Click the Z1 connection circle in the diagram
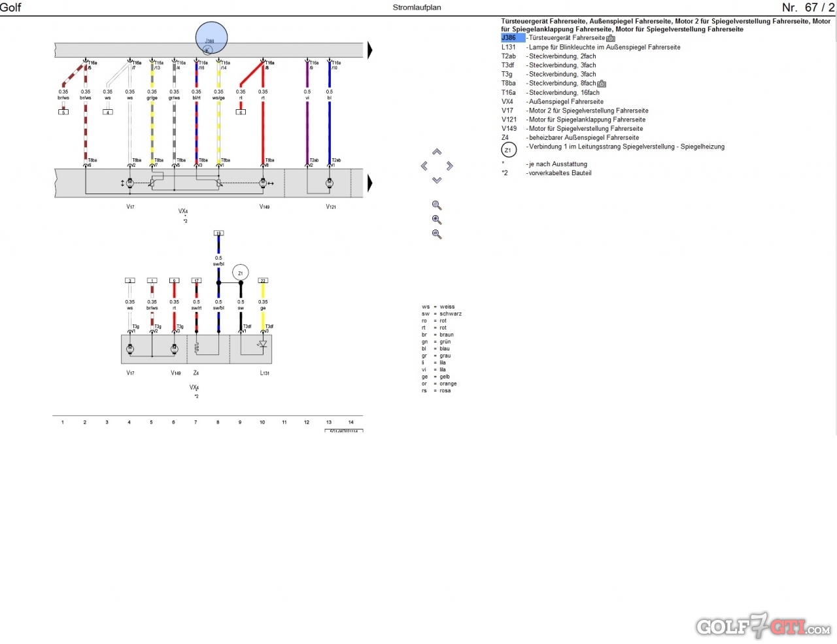This screenshot has height=644, width=837. tap(241, 273)
